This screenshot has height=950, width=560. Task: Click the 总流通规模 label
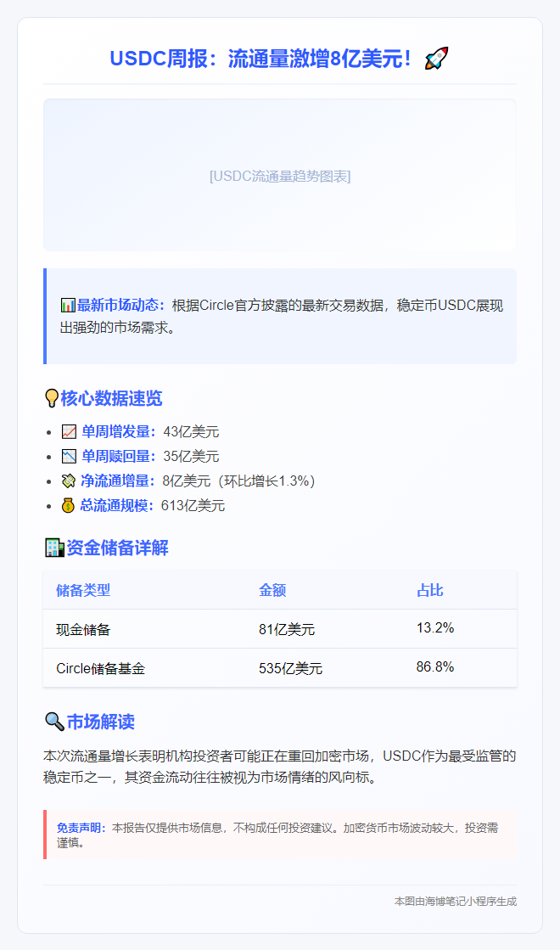[x=117, y=505]
